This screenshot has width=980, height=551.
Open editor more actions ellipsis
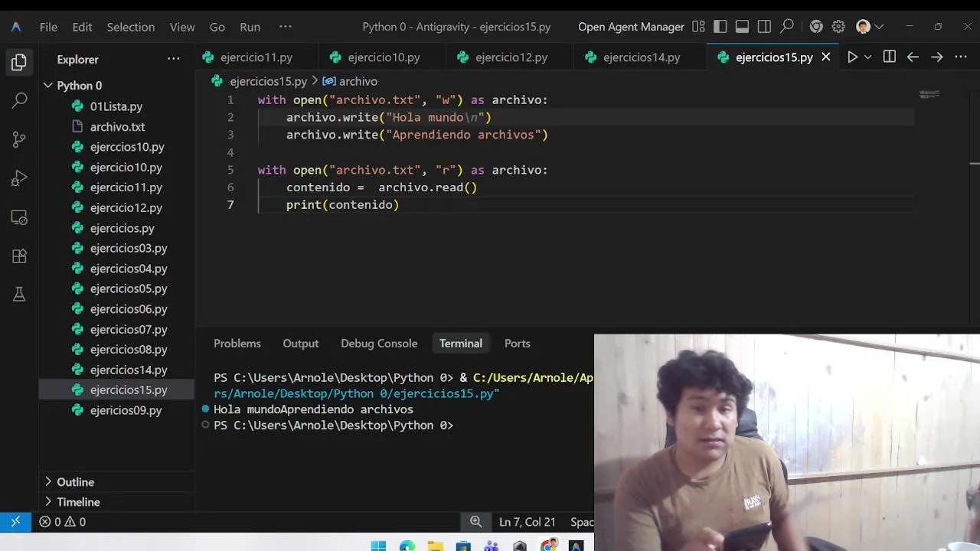(960, 57)
